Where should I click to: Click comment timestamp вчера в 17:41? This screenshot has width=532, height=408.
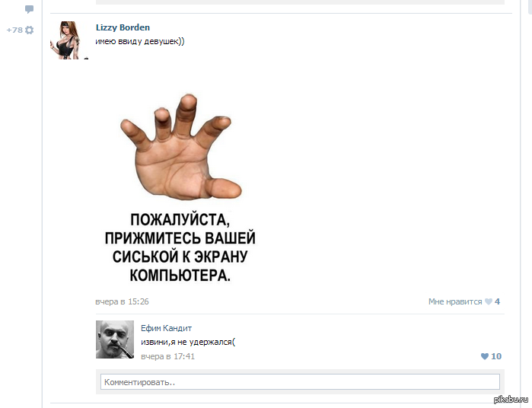pos(168,356)
